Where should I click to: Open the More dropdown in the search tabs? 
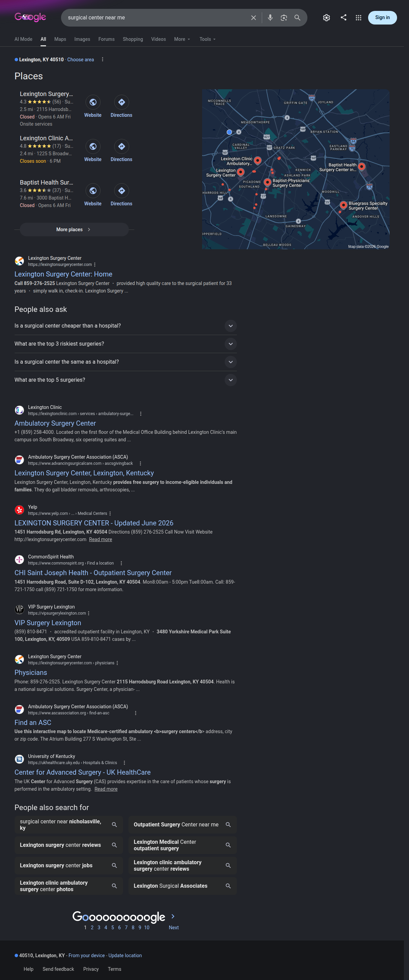click(182, 39)
